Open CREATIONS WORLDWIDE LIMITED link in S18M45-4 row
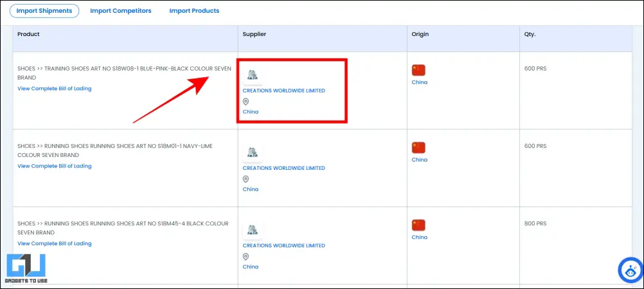The height and width of the screenshot is (289, 644). (284, 245)
